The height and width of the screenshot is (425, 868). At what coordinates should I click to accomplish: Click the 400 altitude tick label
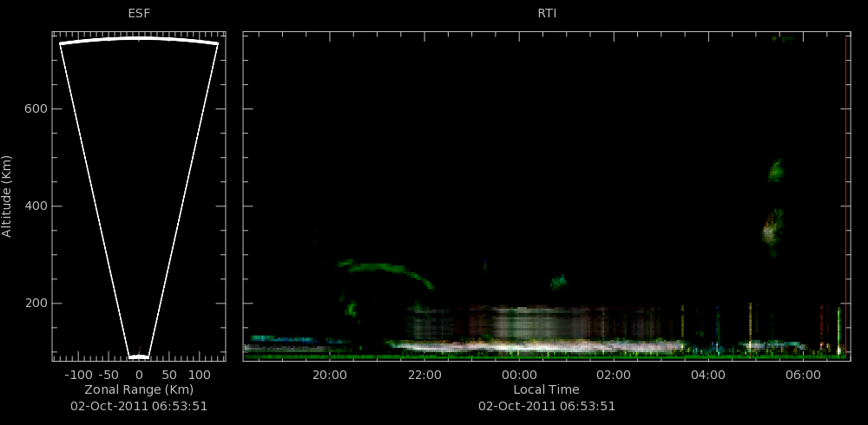point(35,206)
